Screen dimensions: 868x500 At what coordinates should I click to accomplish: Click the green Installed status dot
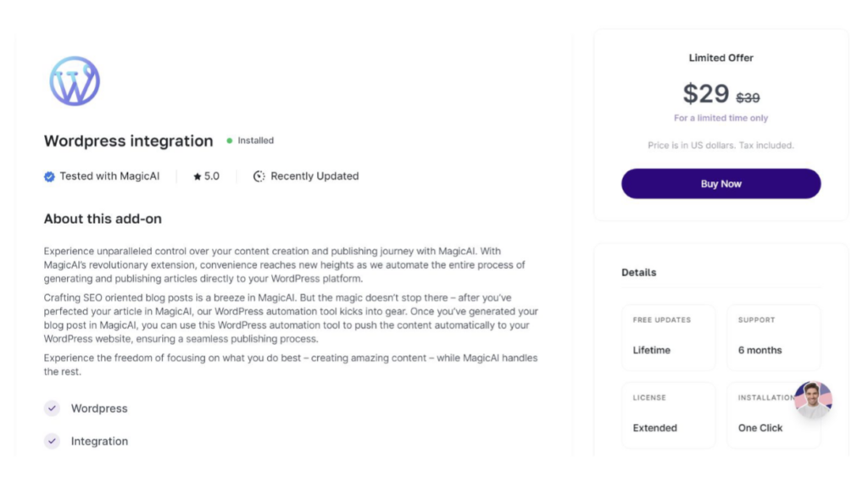tap(230, 141)
